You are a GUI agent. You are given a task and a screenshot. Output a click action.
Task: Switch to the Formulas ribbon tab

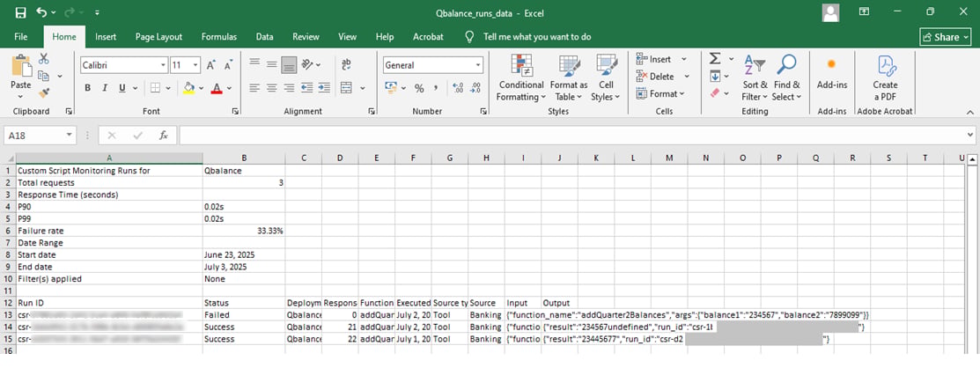click(218, 37)
